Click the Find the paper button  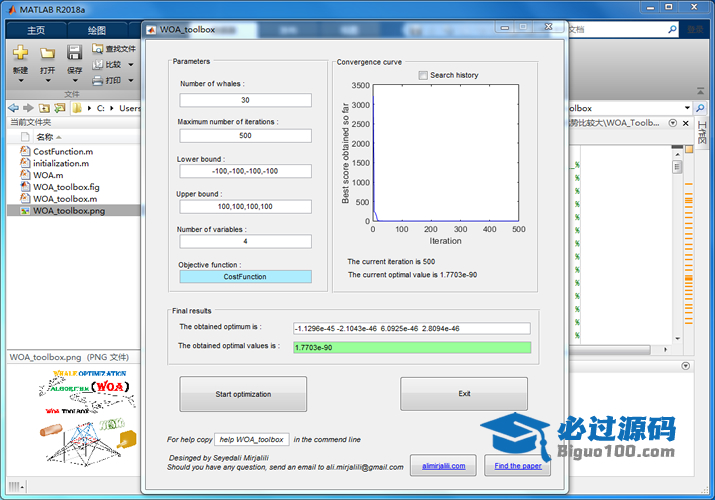[518, 466]
